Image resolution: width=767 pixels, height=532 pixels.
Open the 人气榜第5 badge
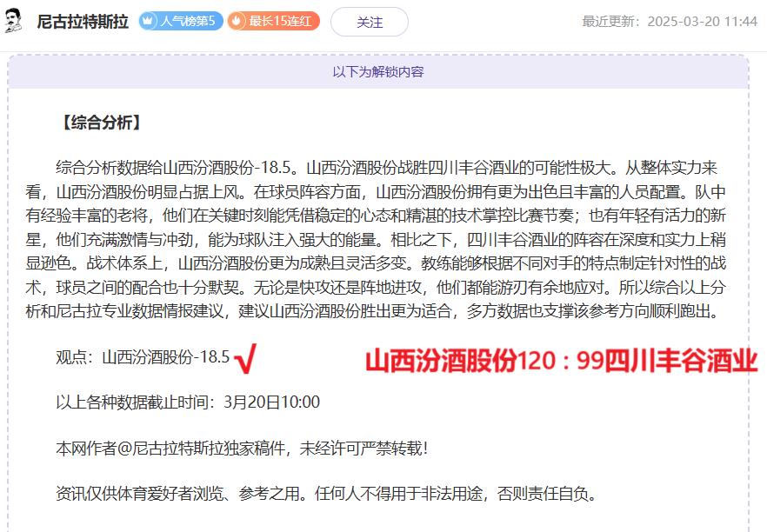(181, 21)
